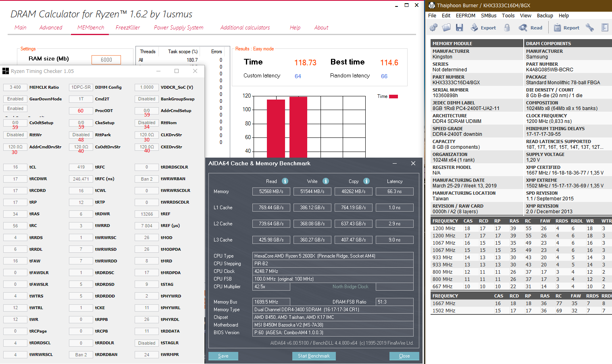The width and height of the screenshot is (612, 364).
Task: Click the Motherboard field MSI B450M Bazooka V2
Action: click(333, 325)
